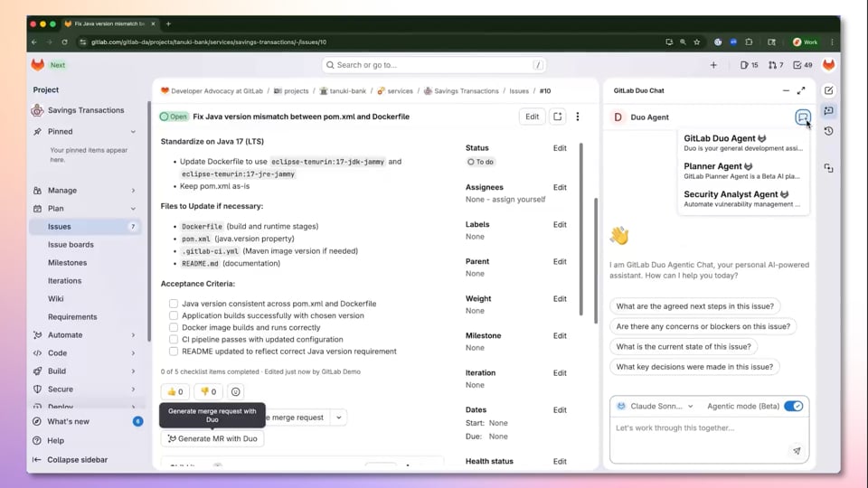
Task: Click Generate MR with Duo
Action: (212, 439)
